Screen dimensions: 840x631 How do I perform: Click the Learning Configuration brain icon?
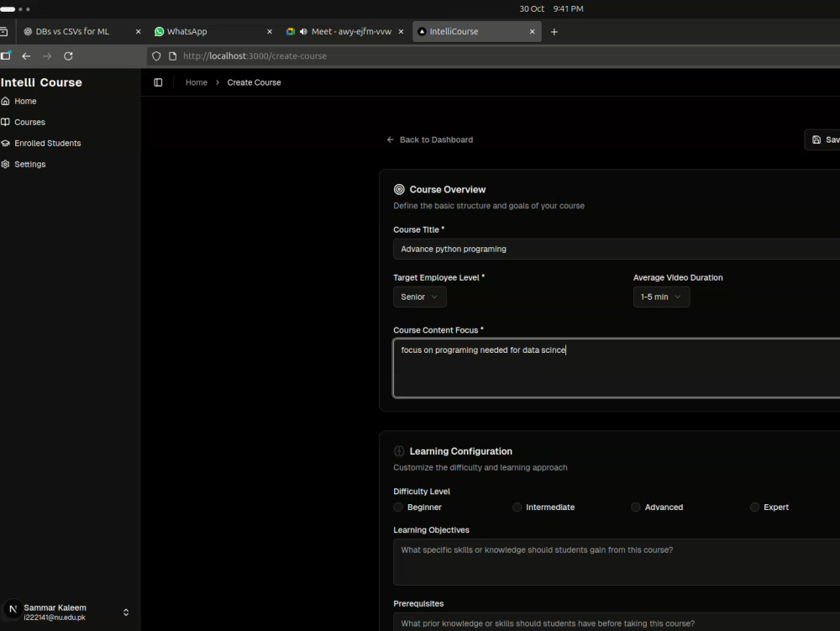tap(399, 451)
